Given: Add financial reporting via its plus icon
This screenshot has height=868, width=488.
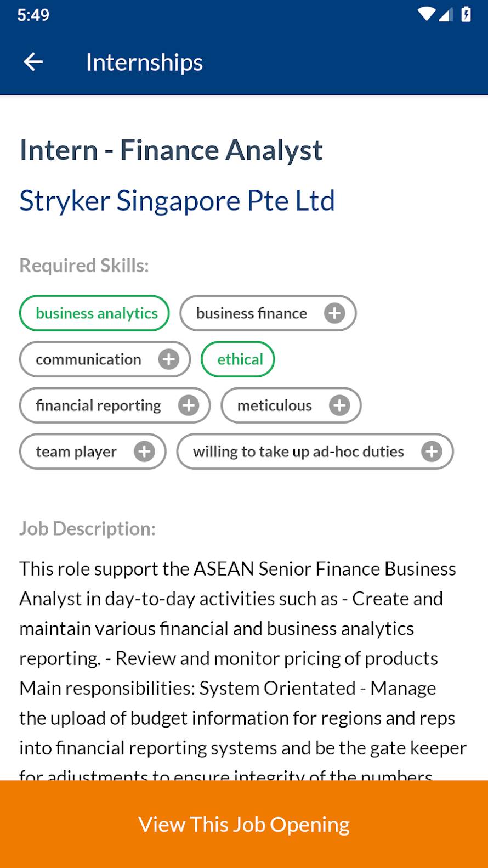Looking at the screenshot, I should click(x=189, y=405).
